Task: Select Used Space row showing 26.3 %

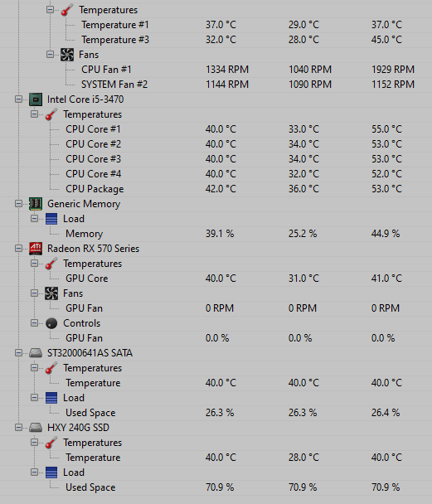Action: (x=216, y=413)
